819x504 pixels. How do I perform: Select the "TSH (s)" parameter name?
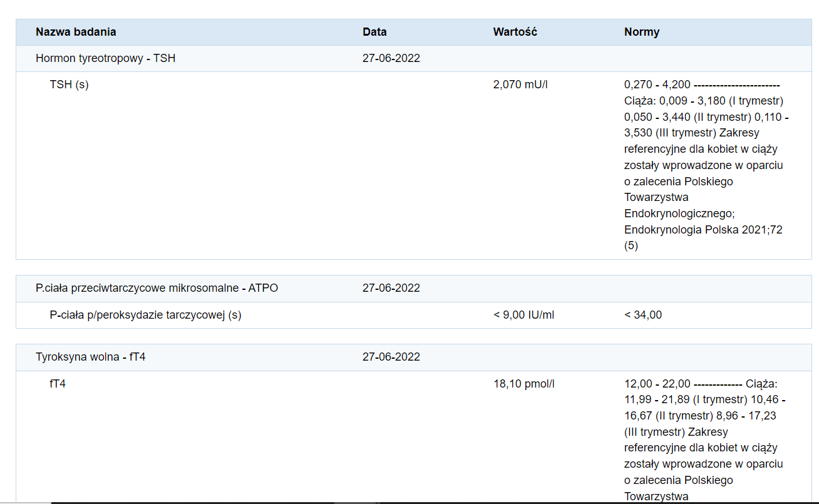(x=69, y=85)
